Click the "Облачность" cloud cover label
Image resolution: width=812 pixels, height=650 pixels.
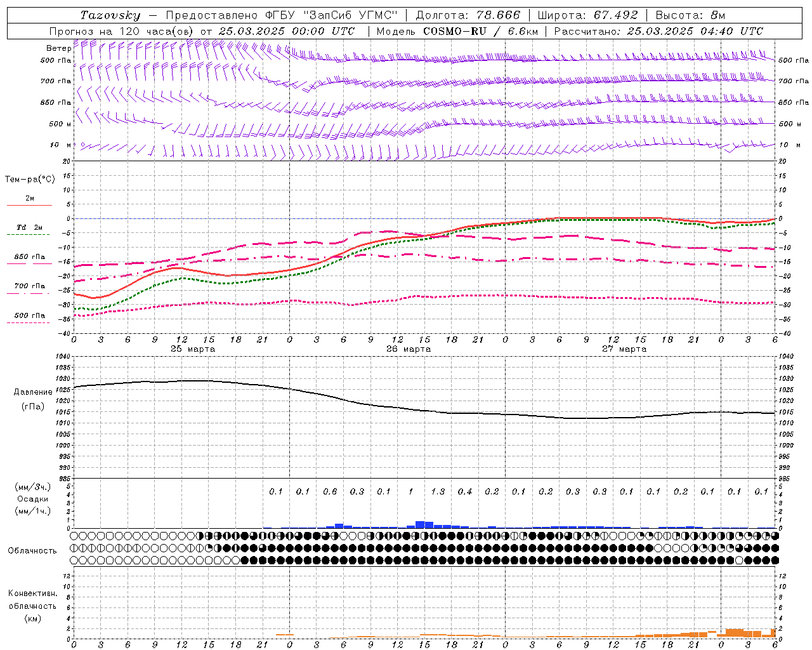click(32, 551)
